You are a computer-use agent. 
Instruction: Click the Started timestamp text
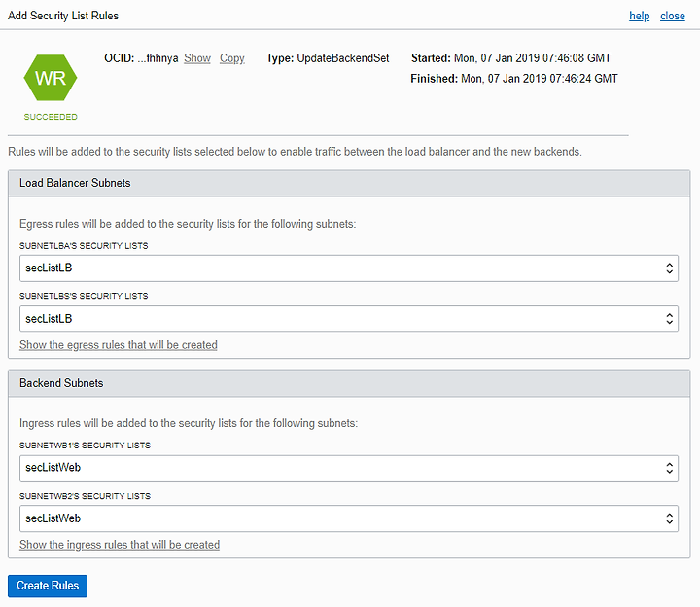[510, 58]
